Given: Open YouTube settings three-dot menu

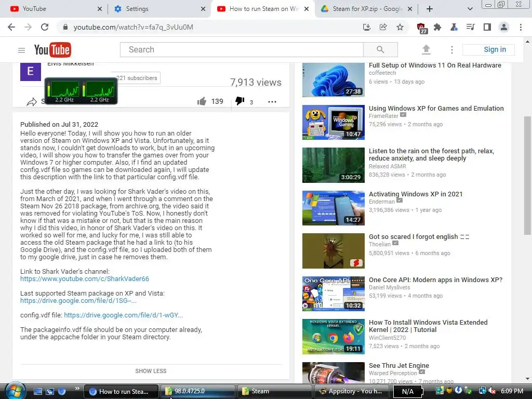Looking at the screenshot, I should [451, 50].
